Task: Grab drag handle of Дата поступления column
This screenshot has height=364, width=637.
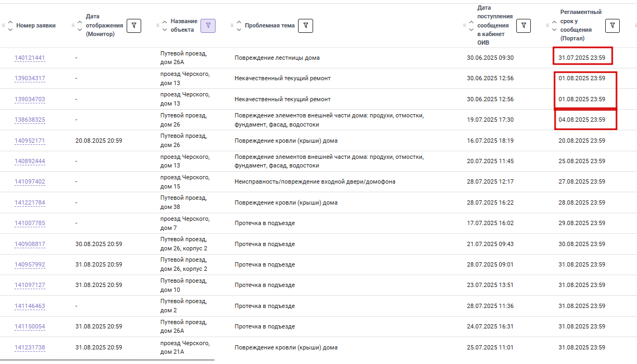Action: click(465, 25)
